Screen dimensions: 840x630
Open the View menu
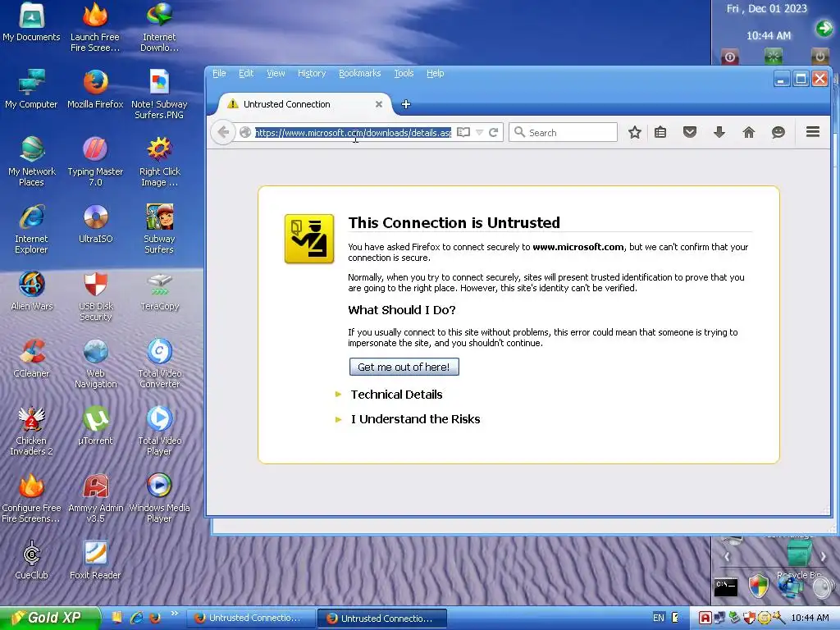(x=276, y=73)
